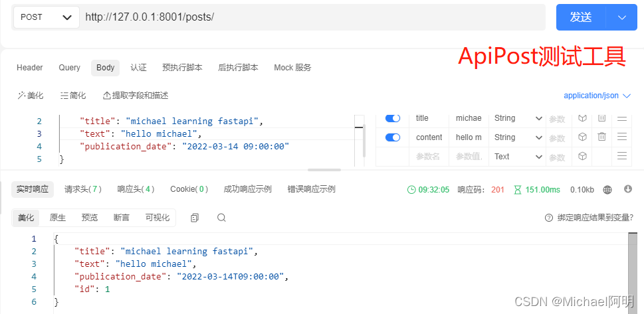Click the drag handle icon in the empty row
Screen dimensions: 644x314
(622, 157)
